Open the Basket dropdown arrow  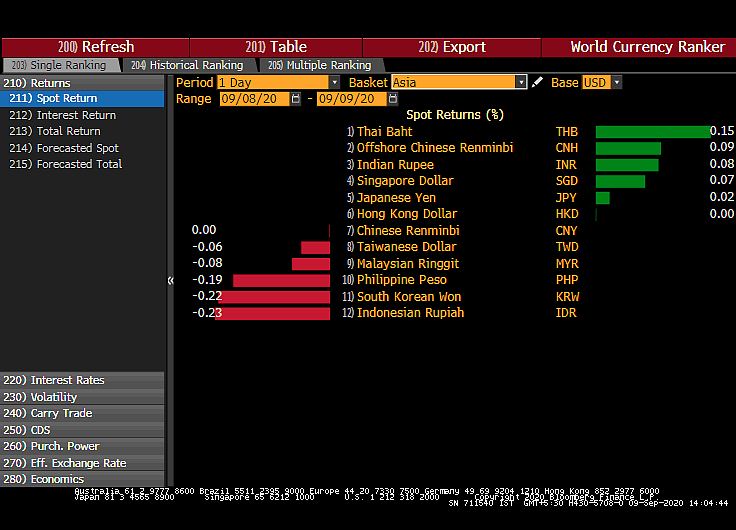(x=521, y=83)
